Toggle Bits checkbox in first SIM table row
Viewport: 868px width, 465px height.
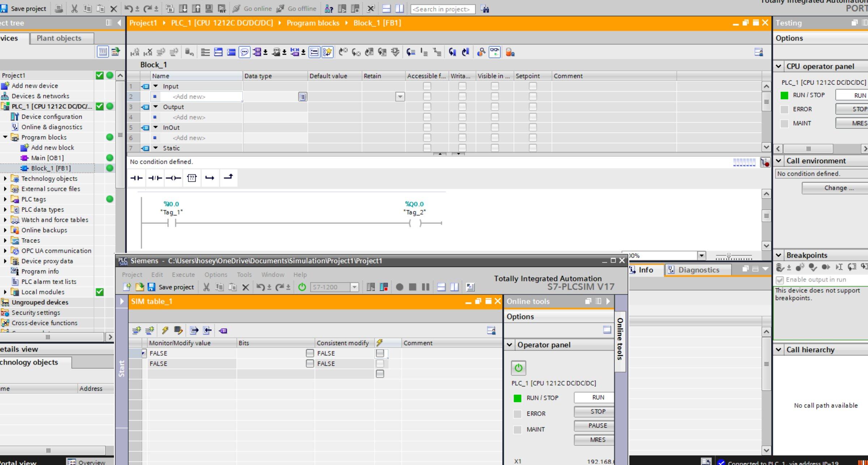click(x=310, y=353)
